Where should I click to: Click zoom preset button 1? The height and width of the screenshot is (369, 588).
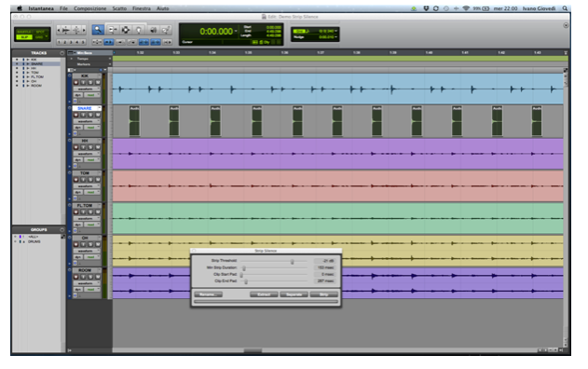(x=59, y=42)
